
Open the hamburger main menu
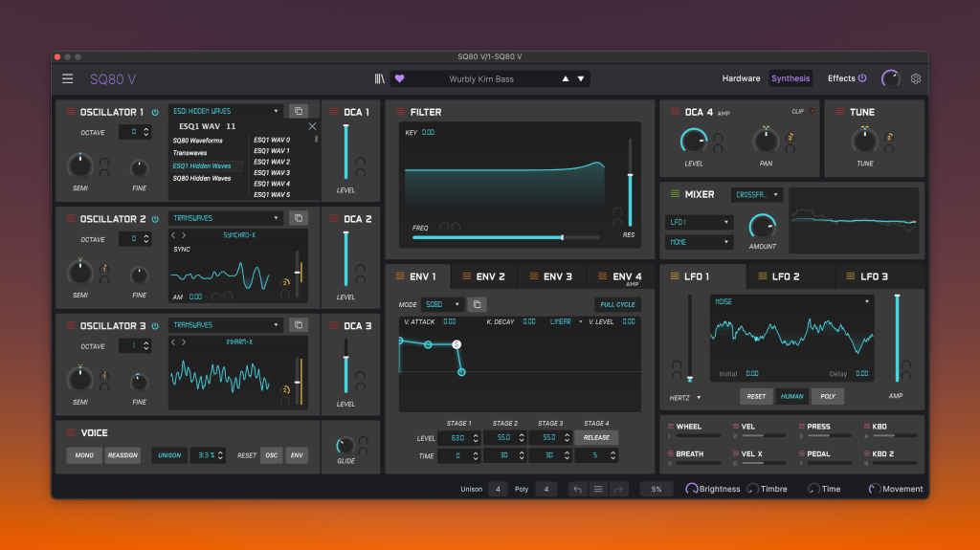pyautogui.click(x=68, y=78)
